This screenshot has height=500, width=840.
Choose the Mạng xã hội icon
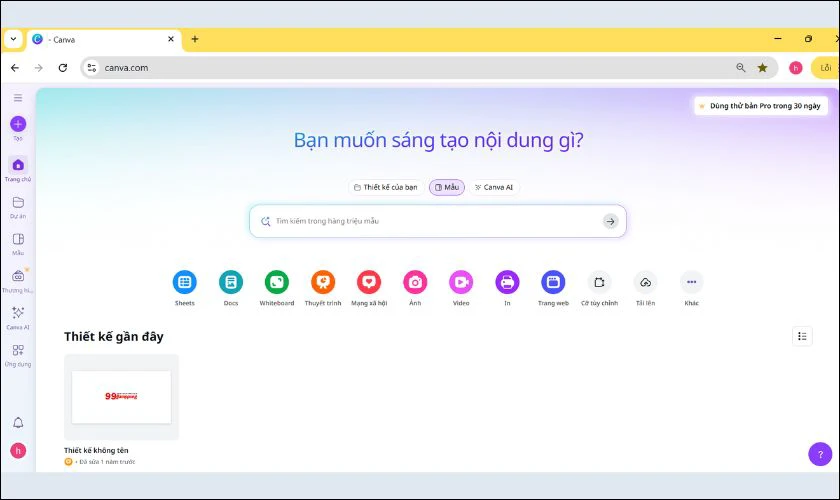click(369, 282)
